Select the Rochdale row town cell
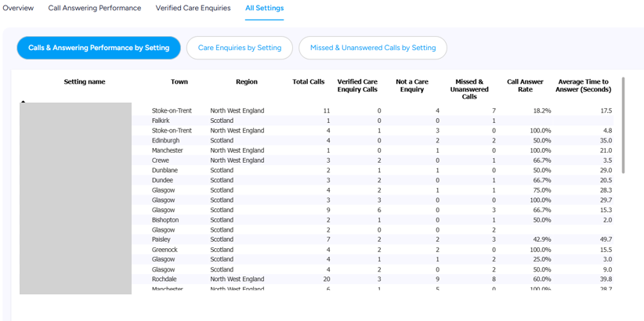 pos(161,280)
